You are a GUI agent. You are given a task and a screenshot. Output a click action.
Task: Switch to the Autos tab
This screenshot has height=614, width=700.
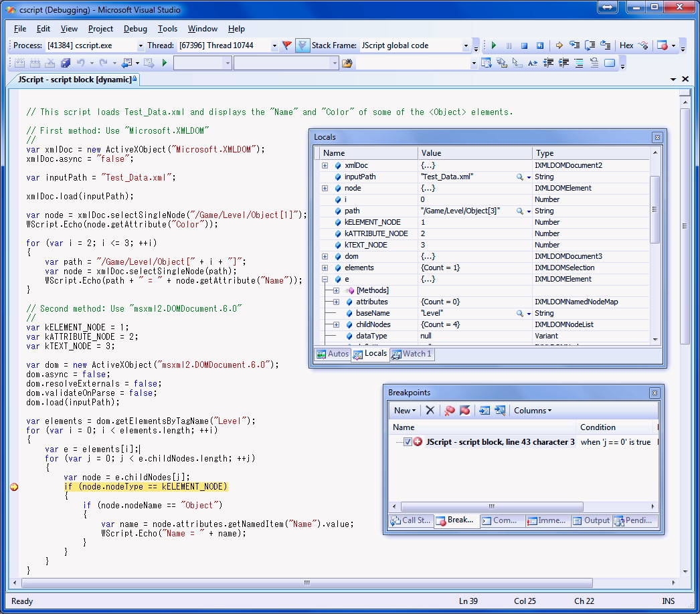coord(333,354)
